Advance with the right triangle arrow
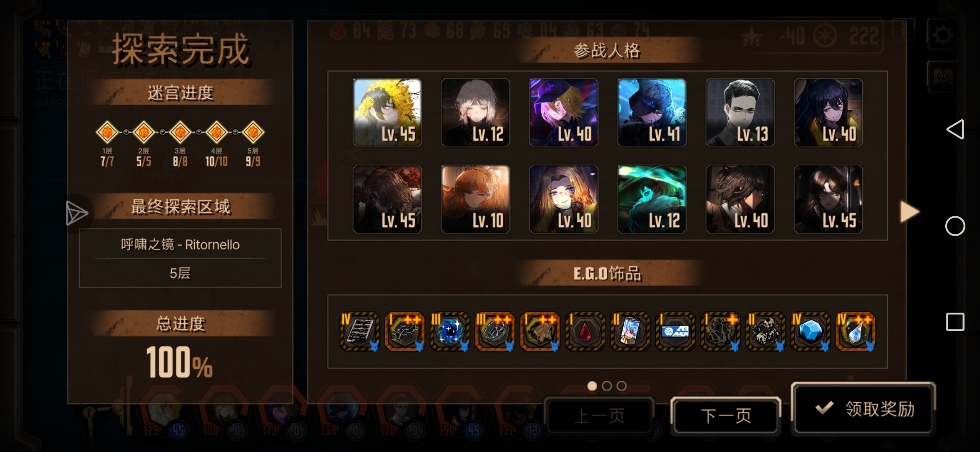This screenshot has width=980, height=452. 909,212
